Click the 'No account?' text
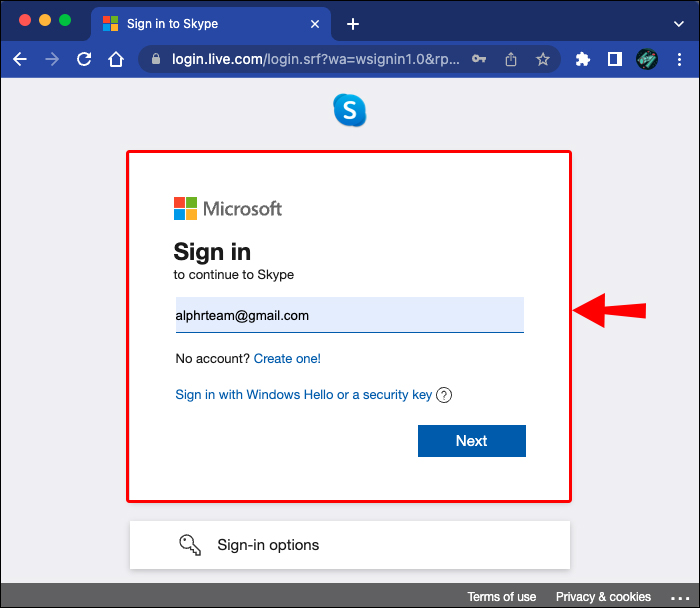Viewport: 700px width, 608px height. pyautogui.click(x=212, y=358)
